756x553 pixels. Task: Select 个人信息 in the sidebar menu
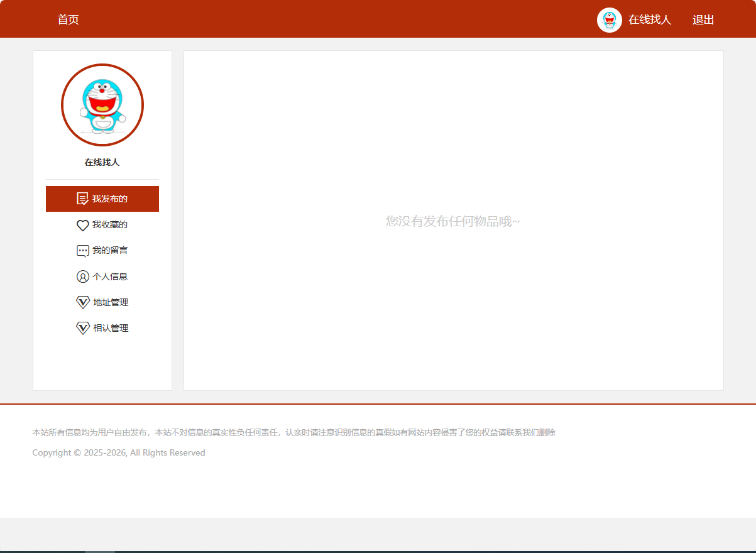click(111, 276)
